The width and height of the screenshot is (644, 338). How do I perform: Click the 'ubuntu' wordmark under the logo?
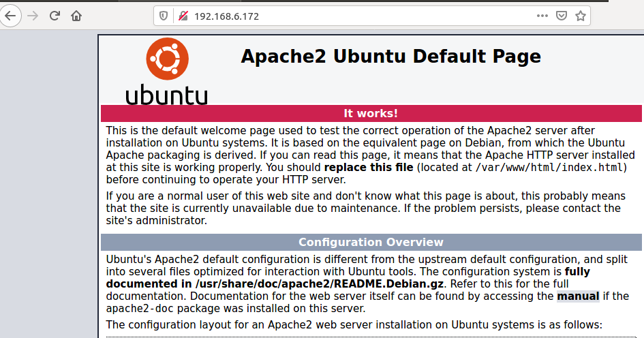167,95
